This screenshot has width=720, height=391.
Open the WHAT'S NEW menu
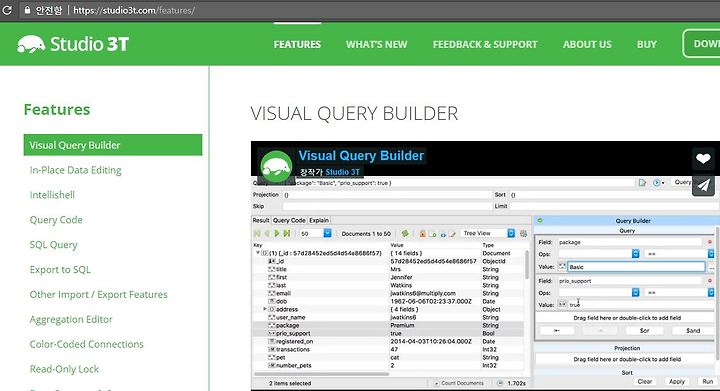click(x=377, y=45)
